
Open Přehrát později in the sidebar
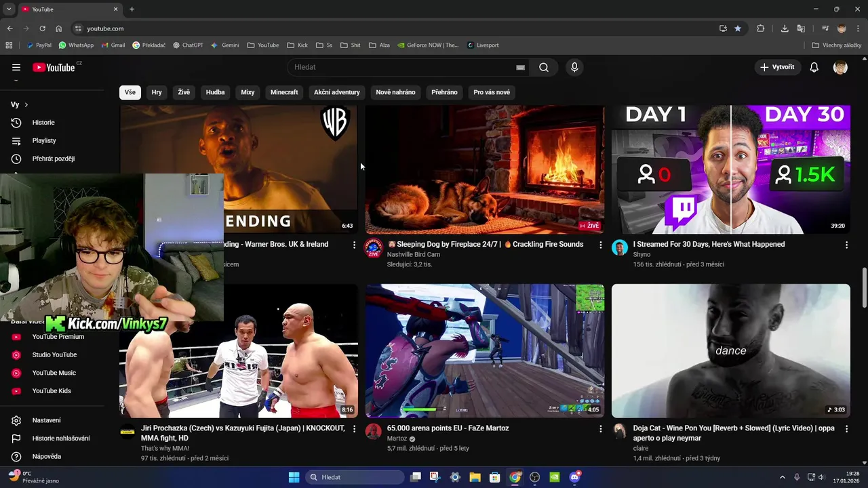click(54, 159)
